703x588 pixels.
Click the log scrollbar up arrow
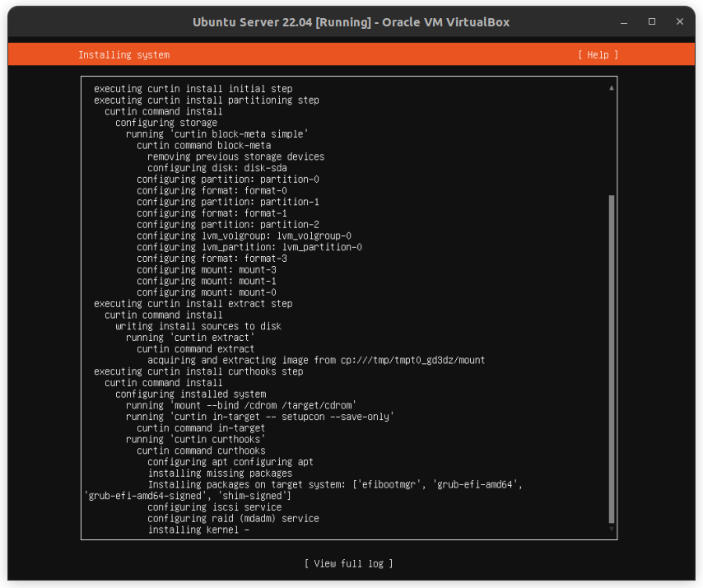click(x=612, y=88)
